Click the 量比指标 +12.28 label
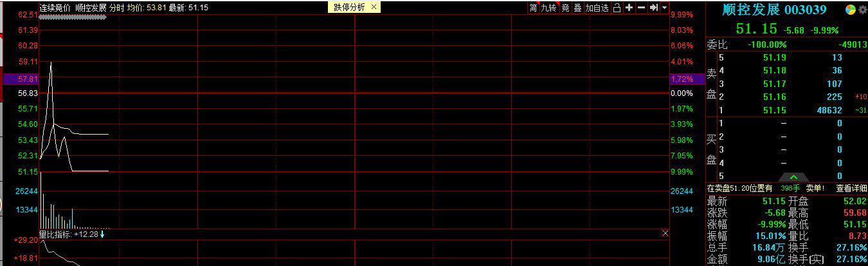The height and width of the screenshot is (266, 868). tap(68, 234)
